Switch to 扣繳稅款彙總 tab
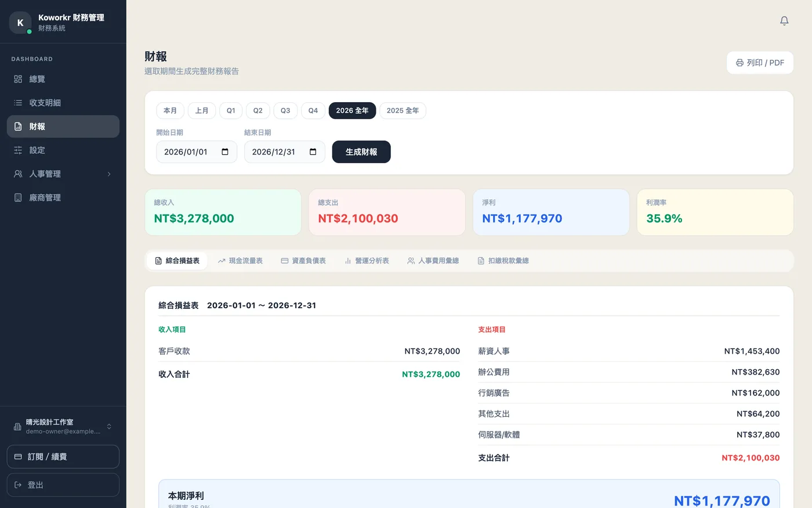 pyautogui.click(x=503, y=261)
